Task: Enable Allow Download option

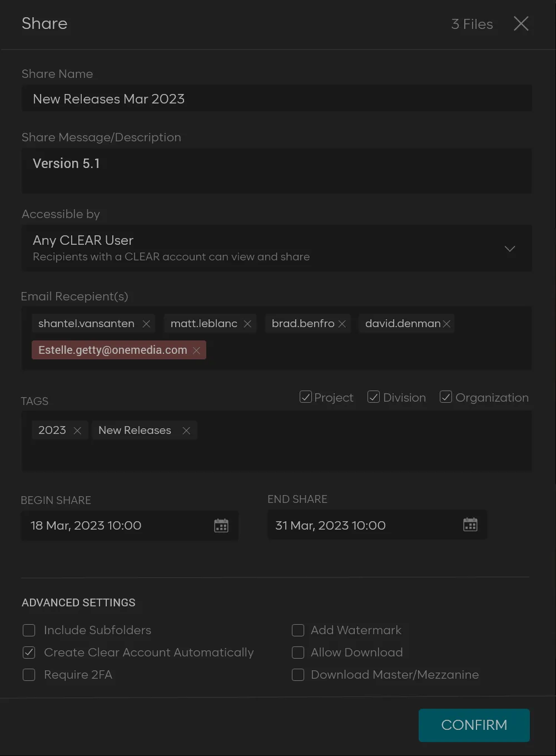Action: pyautogui.click(x=298, y=653)
